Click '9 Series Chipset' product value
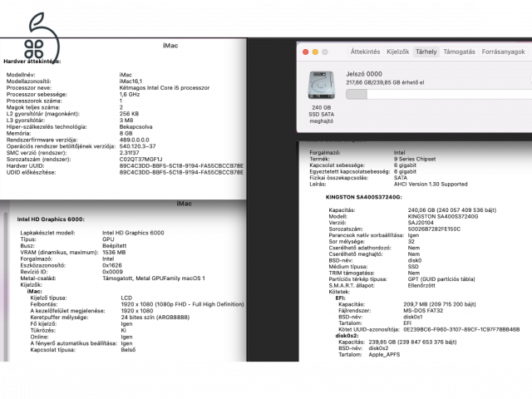Image resolution: width=532 pixels, height=399 pixels. (415, 159)
